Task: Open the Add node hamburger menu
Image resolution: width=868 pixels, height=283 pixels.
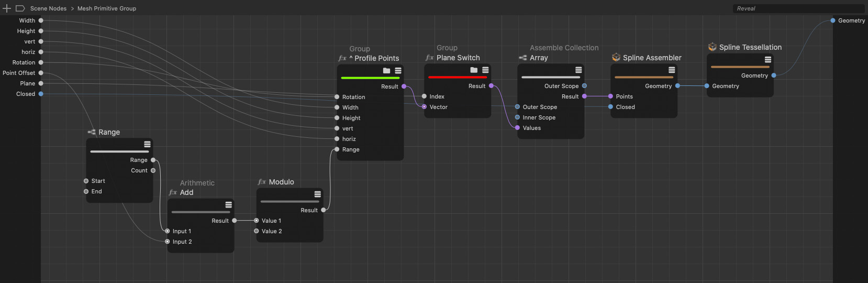Action: click(228, 205)
